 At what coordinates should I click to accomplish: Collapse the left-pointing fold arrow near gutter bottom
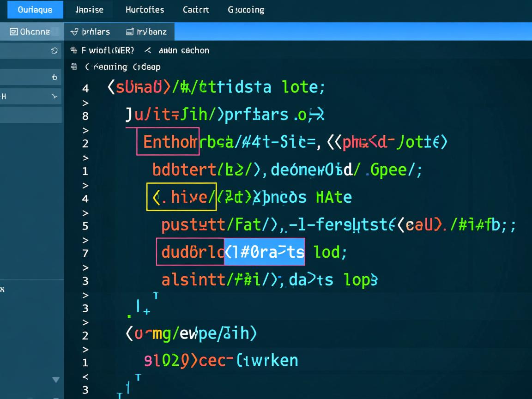pyautogui.click(x=85, y=376)
